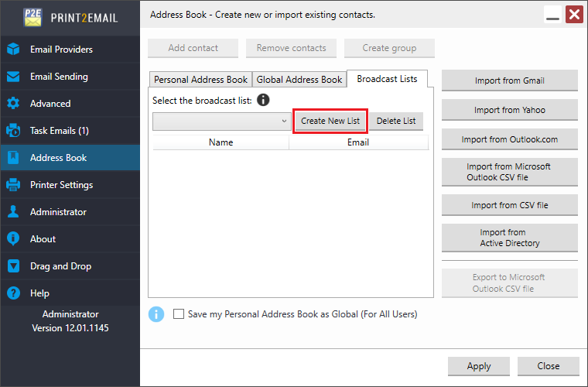Screen dimensions: 588x387
Task: Click the Name column header
Action: click(220, 142)
